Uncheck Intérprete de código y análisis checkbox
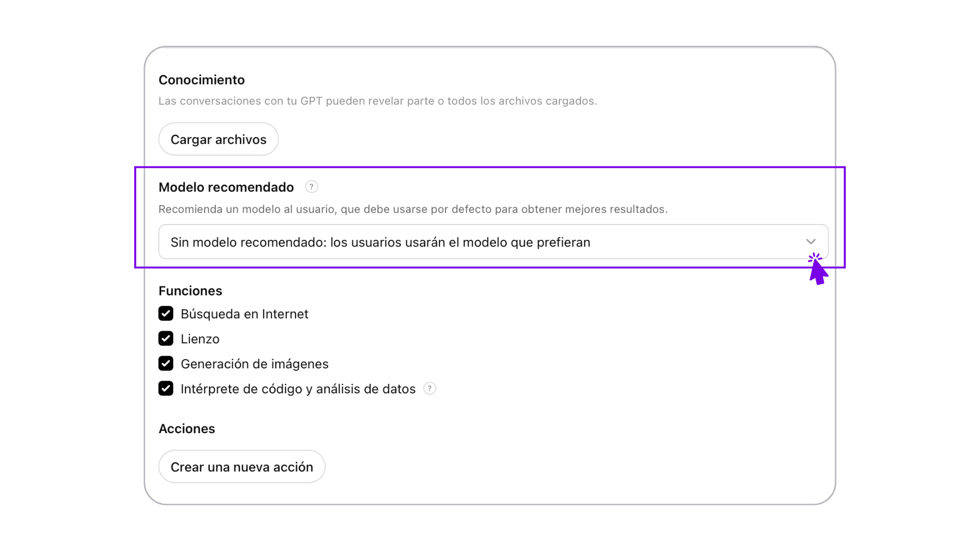980x551 pixels. point(166,388)
